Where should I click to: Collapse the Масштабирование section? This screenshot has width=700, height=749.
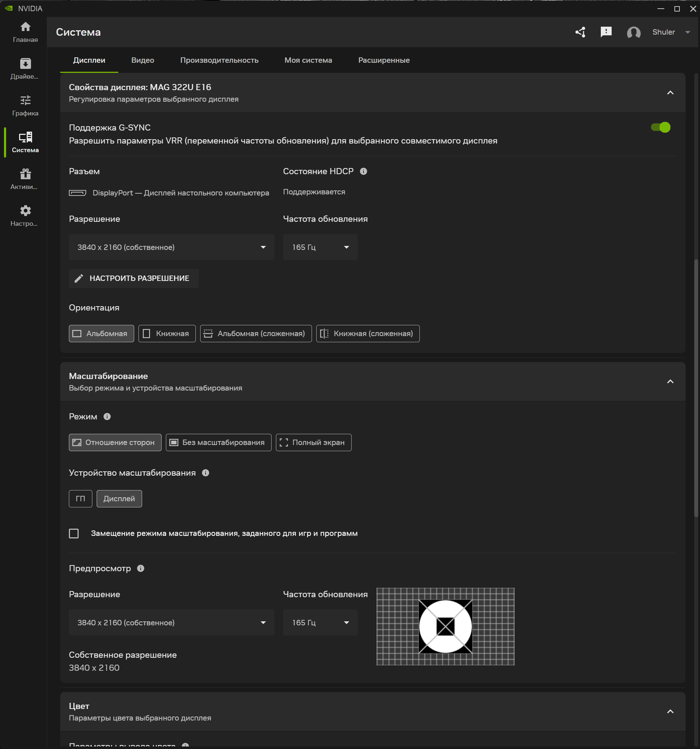pos(670,382)
